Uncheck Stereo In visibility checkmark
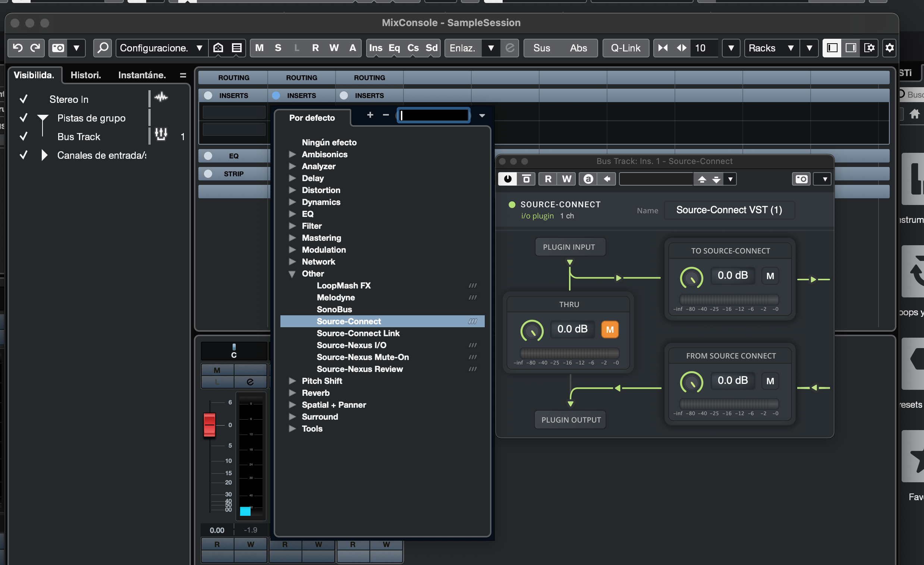924x565 pixels. 23,99
